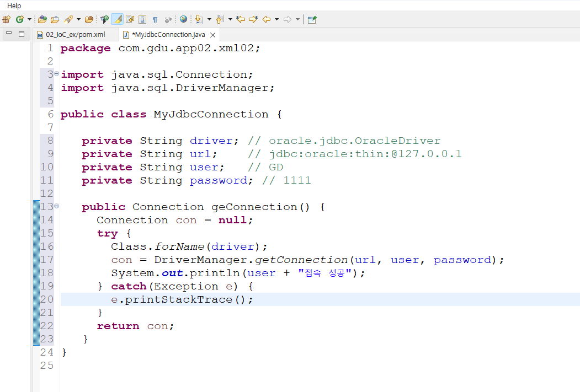Click comment 'oracle.jdbc.OracleDriver'
The width and height of the screenshot is (580, 392).
pos(354,141)
